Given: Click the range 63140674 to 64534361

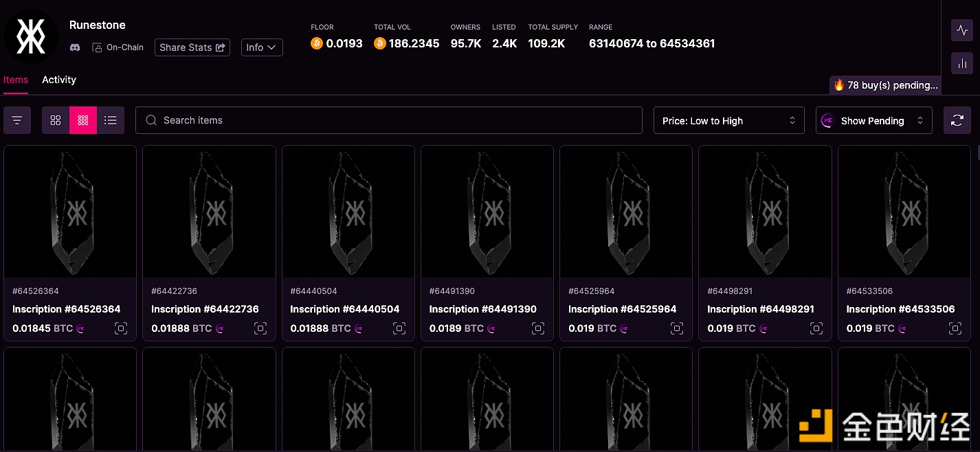Looking at the screenshot, I should coord(652,43).
